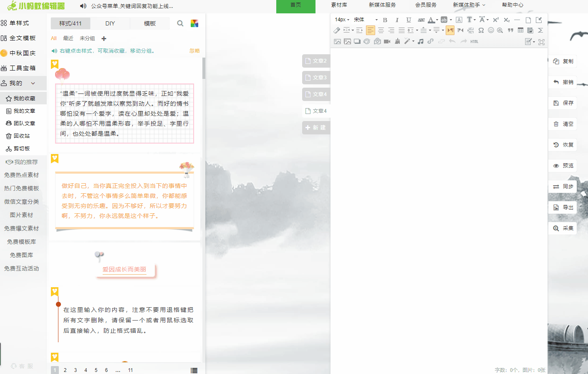The height and width of the screenshot is (374, 588).
Task: Insert a special character with the Ω tool
Action: 481,30
